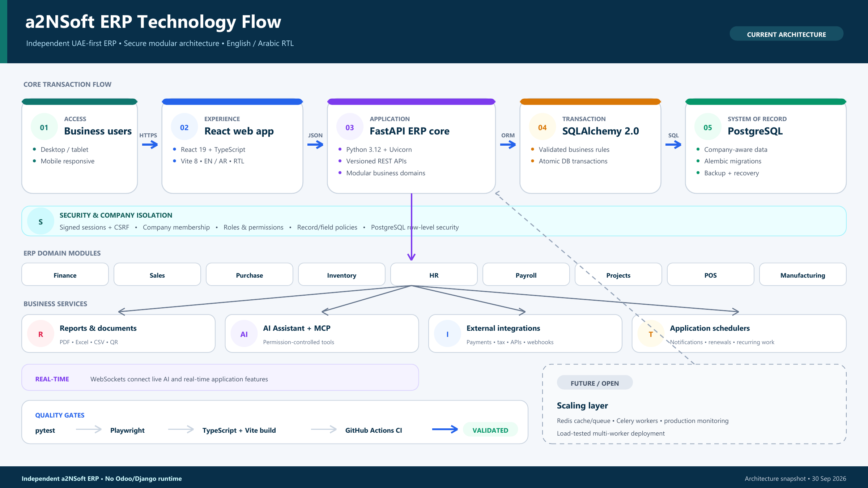Open the HR module
Image resolution: width=868 pixels, height=488 pixels.
click(434, 275)
